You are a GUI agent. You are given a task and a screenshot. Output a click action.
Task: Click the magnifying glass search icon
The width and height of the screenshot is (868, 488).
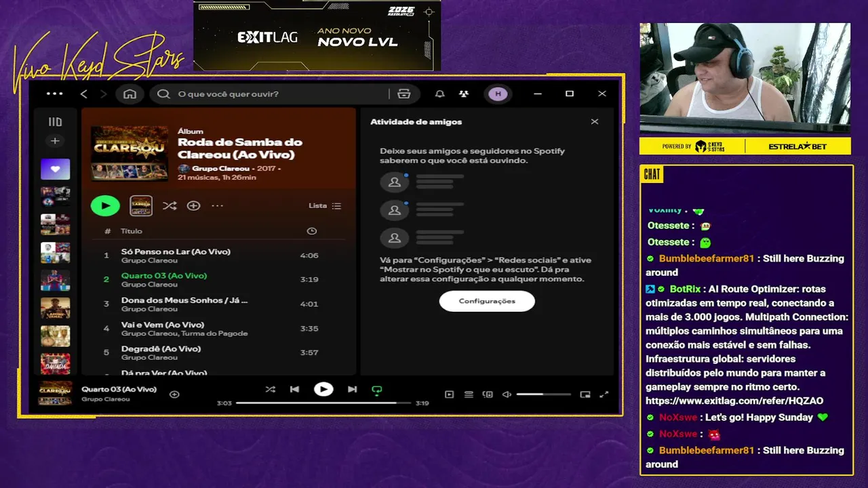pos(163,94)
